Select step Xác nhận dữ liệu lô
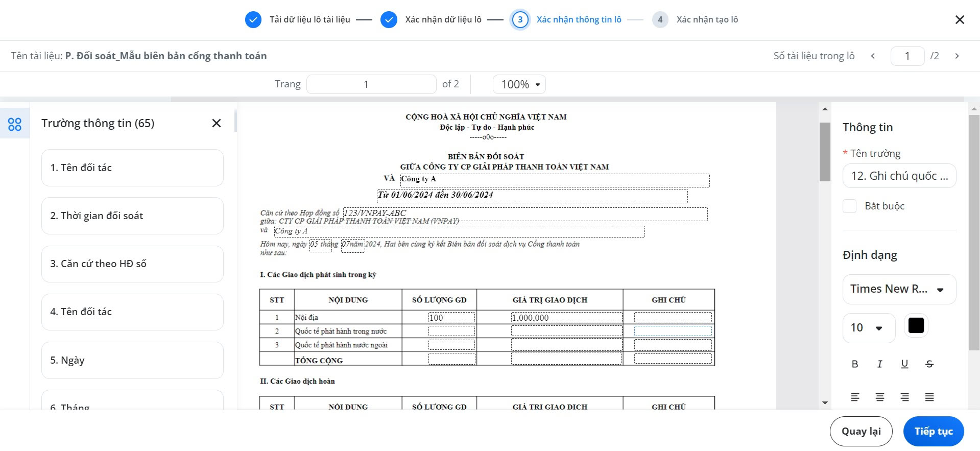This screenshot has height=451, width=980. 431,19
